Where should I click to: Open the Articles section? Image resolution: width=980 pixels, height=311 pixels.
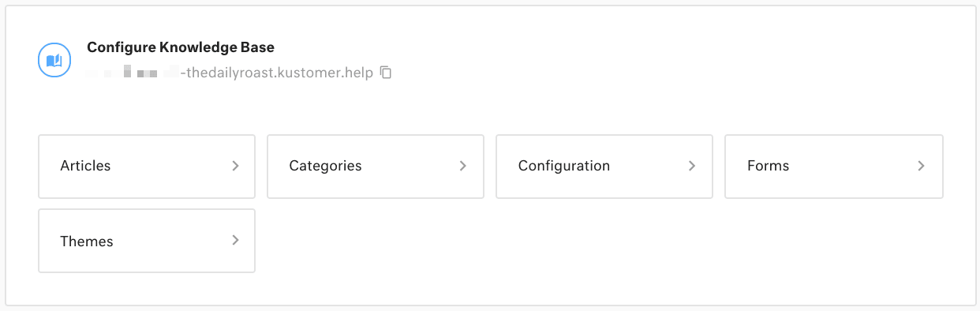147,166
